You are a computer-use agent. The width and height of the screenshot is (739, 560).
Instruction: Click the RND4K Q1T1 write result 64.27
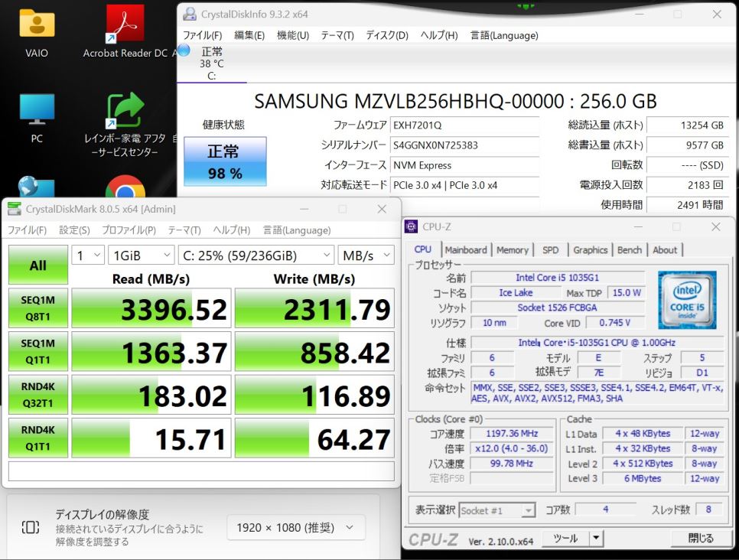314,438
